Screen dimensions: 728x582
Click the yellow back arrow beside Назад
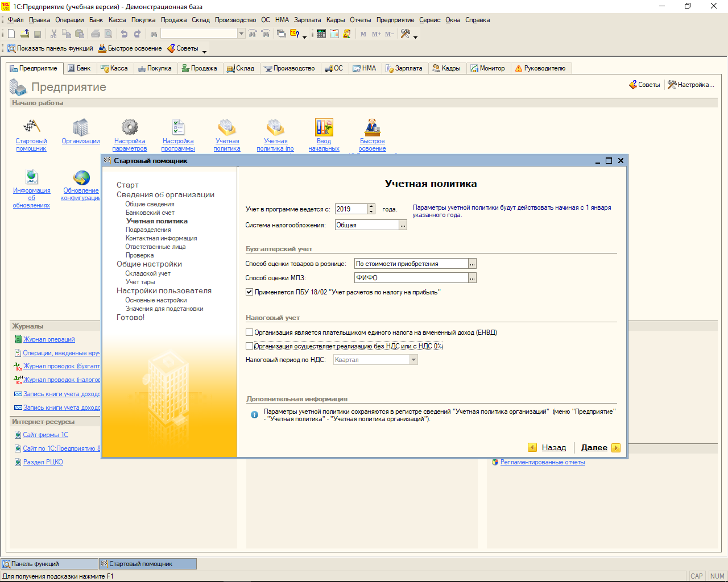pos(532,447)
